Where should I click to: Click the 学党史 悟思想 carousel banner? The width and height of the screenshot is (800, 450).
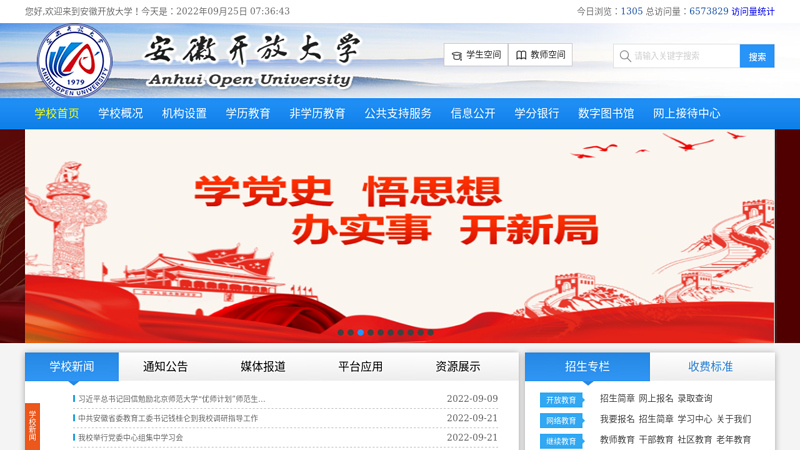(399, 236)
